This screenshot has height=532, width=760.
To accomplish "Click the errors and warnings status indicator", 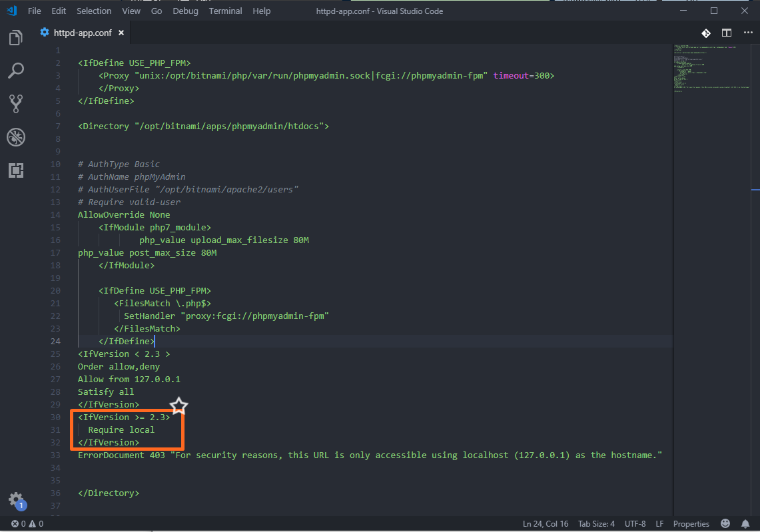I will pyautogui.click(x=27, y=524).
